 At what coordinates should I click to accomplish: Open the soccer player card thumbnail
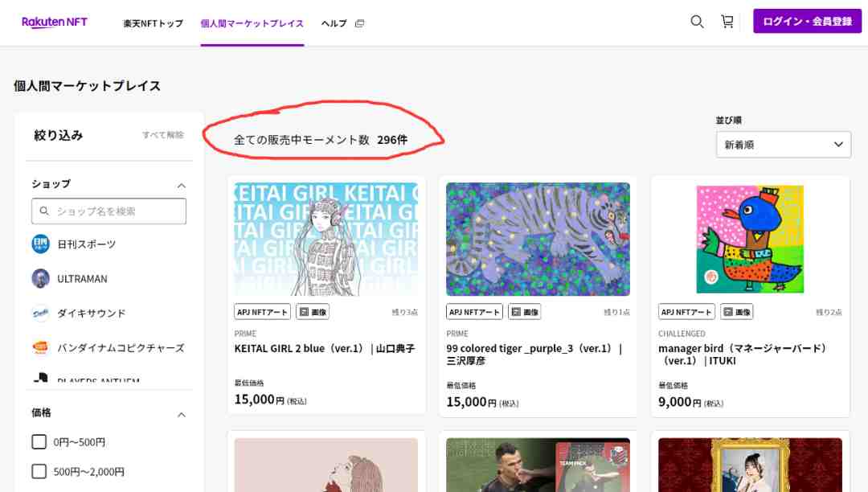pyautogui.click(x=538, y=465)
